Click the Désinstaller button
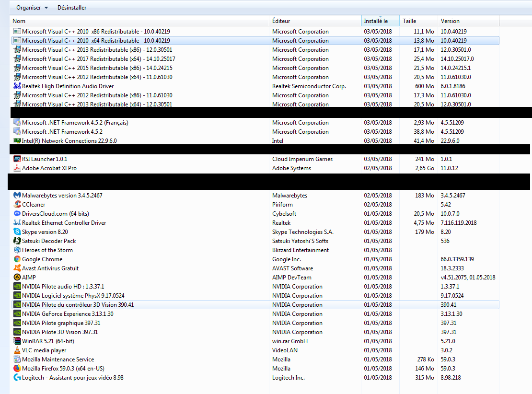The width and height of the screenshot is (532, 394). point(72,8)
